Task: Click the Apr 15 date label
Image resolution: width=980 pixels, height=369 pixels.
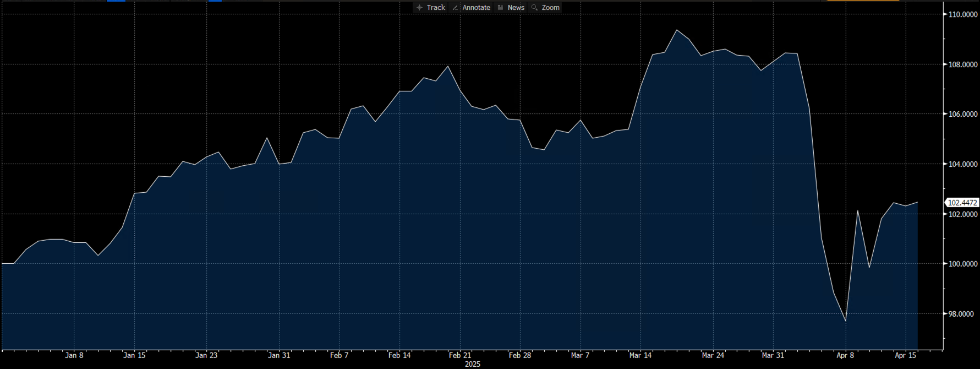Action: pyautogui.click(x=906, y=355)
